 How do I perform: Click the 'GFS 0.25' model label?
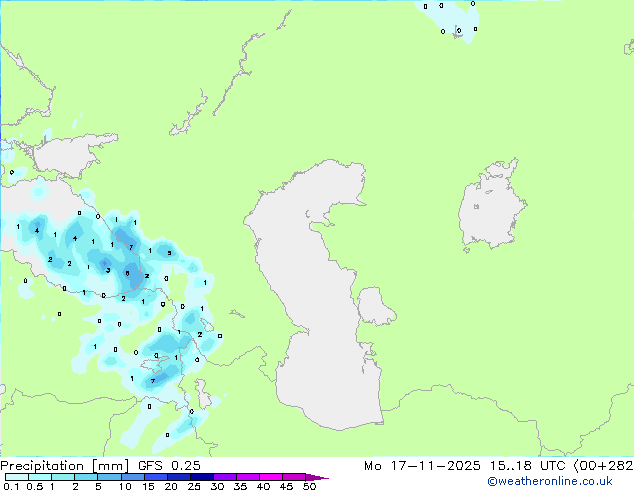coord(169,466)
